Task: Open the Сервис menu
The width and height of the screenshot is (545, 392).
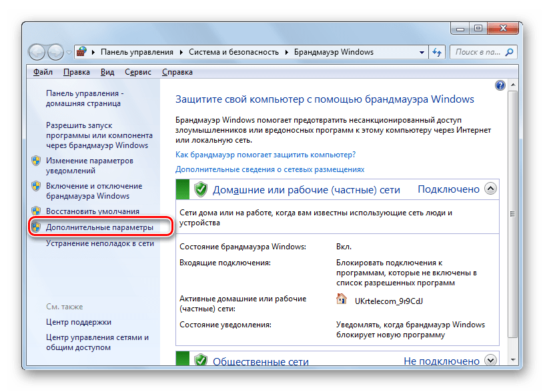Action: [138, 72]
